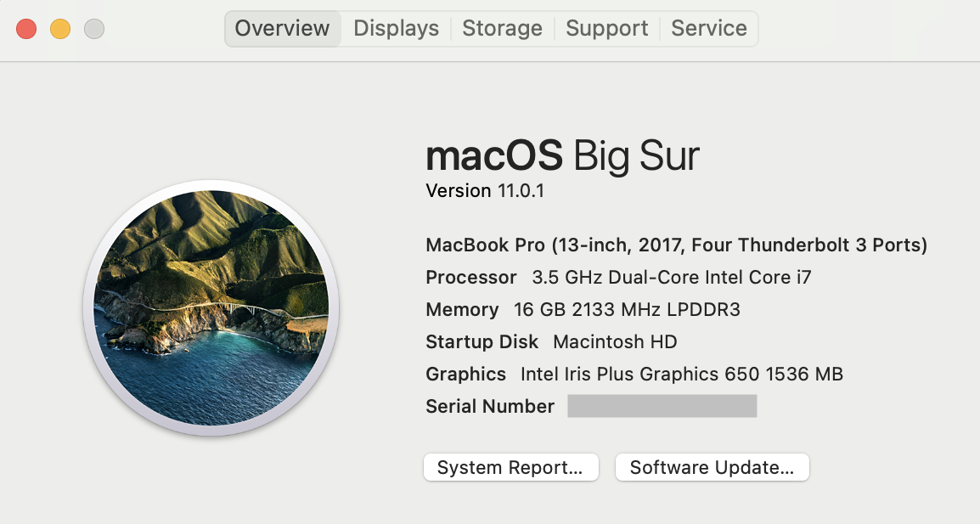Image resolution: width=980 pixels, height=524 pixels.
Task: Click the macOS Big Sur landscape icon
Action: tap(211, 307)
